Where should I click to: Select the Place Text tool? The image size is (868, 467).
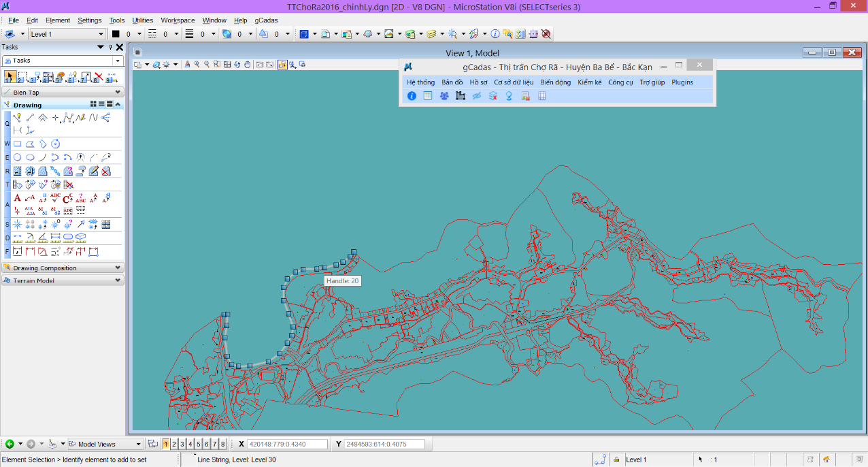[18, 198]
